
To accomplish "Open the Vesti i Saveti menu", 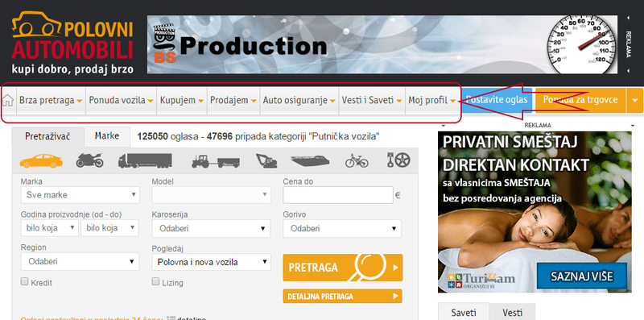I will pyautogui.click(x=372, y=101).
